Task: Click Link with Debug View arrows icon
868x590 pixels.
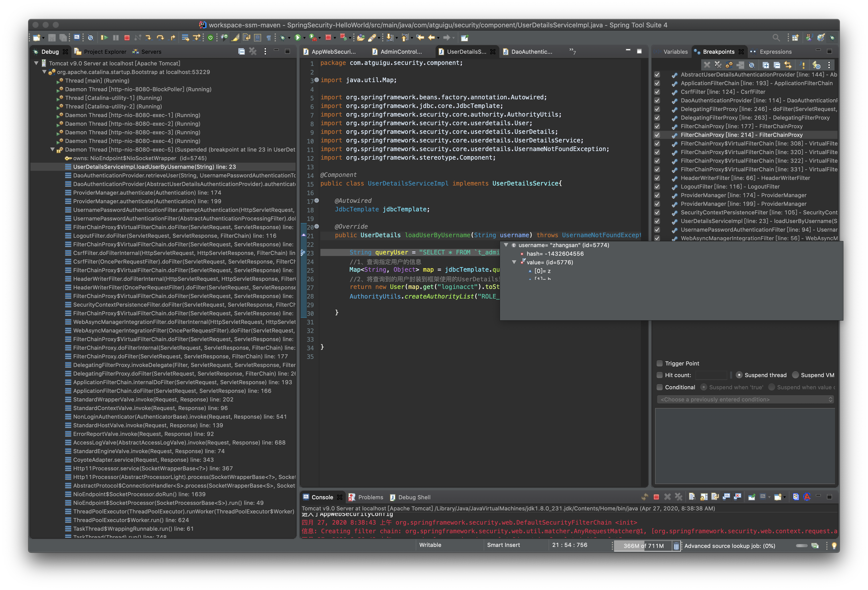Action: pos(788,65)
